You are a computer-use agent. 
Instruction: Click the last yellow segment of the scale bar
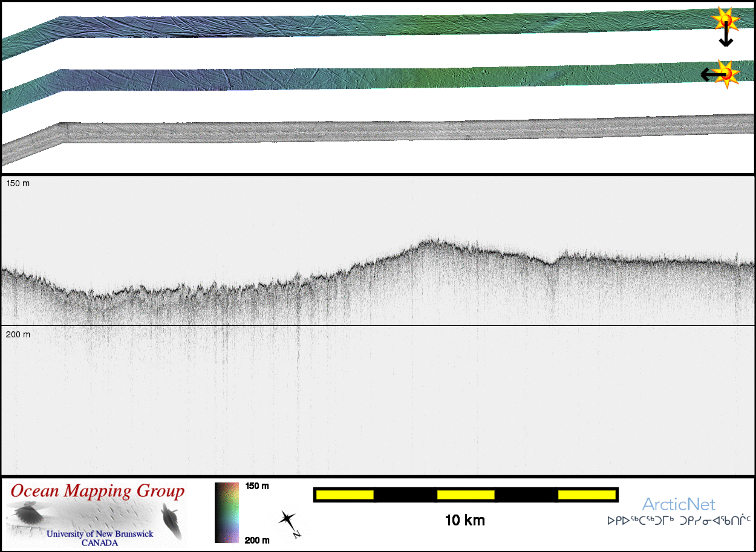click(586, 495)
